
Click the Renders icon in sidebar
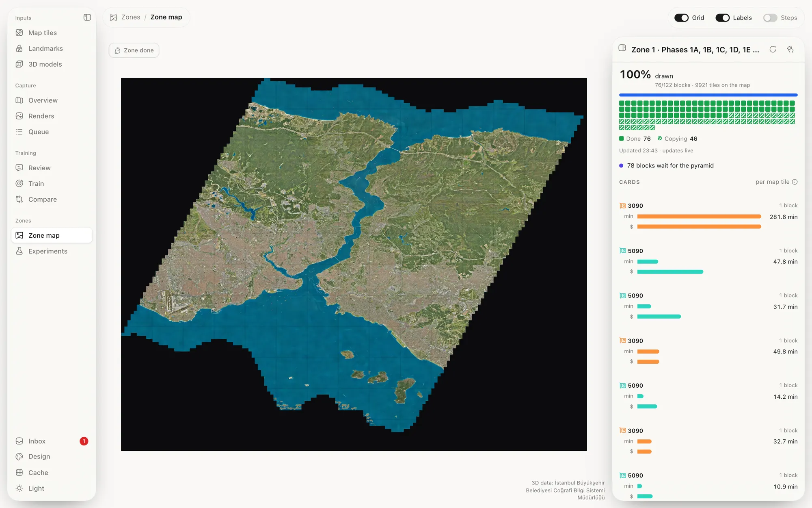point(19,116)
